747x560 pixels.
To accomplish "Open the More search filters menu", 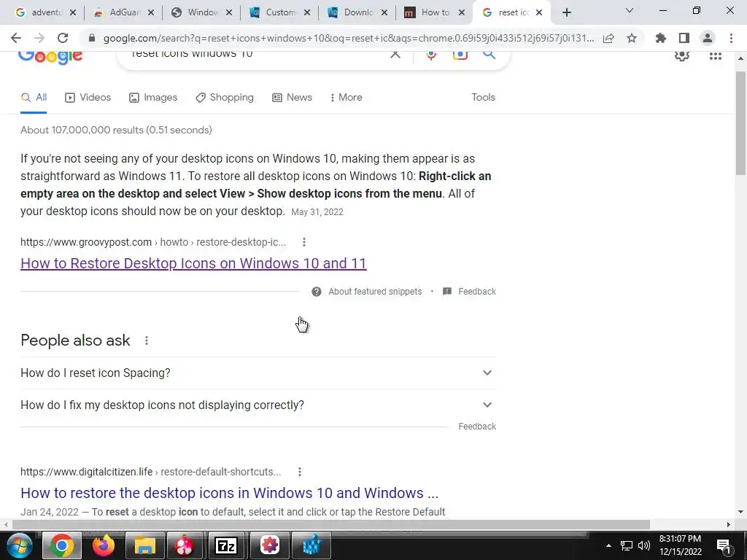I will tap(346, 97).
